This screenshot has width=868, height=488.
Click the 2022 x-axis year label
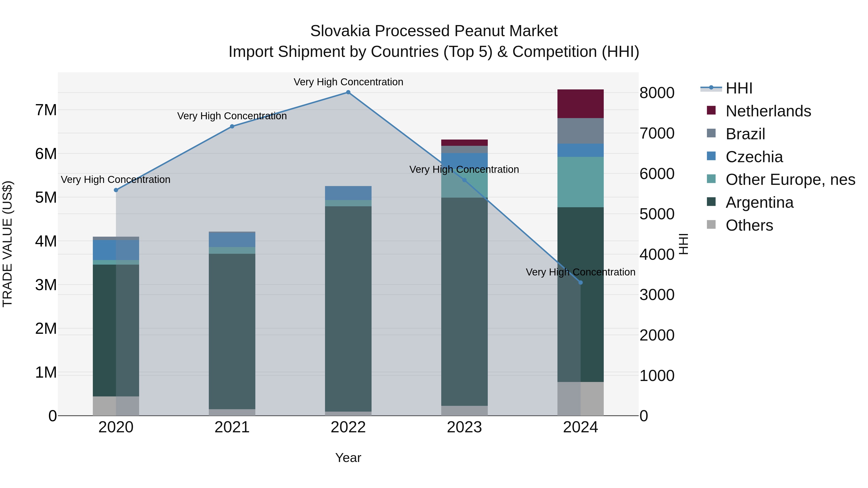348,427
